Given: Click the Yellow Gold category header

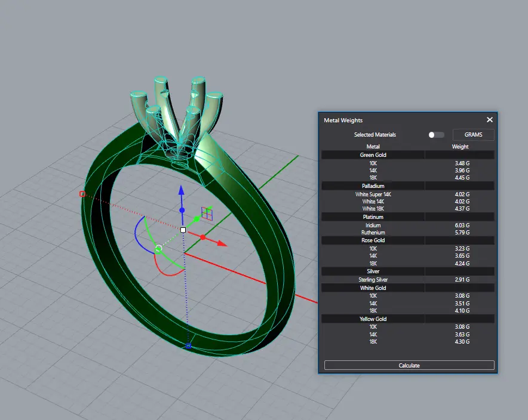Looking at the screenshot, I should click(x=373, y=319).
